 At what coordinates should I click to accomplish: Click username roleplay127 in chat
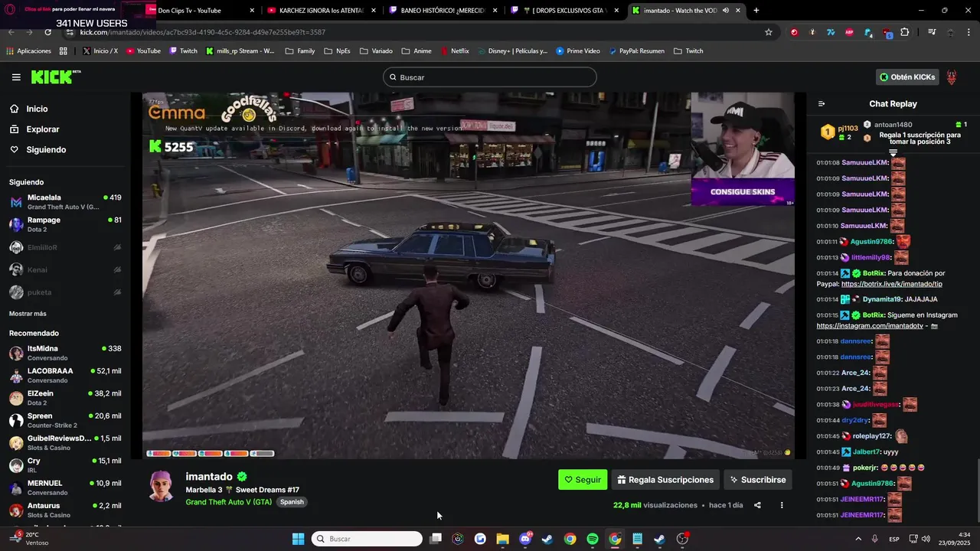[x=872, y=436]
